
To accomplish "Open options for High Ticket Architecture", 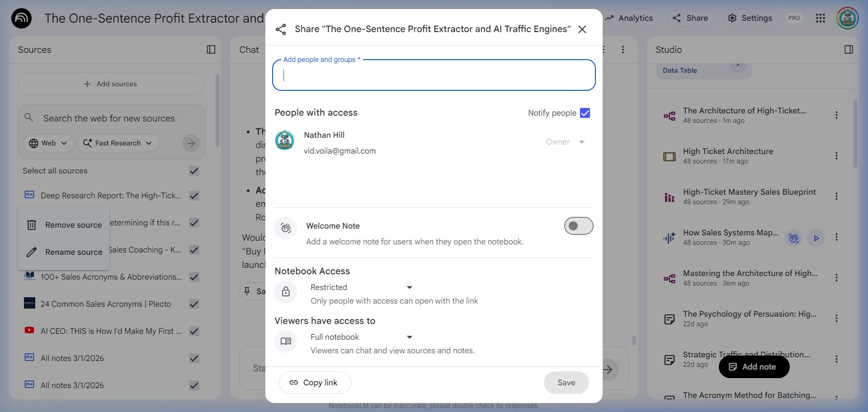I will point(836,156).
